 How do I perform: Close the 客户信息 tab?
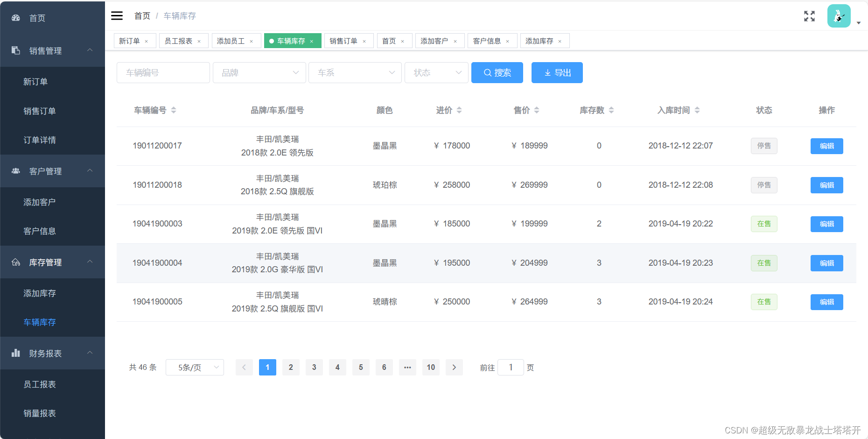(x=507, y=41)
